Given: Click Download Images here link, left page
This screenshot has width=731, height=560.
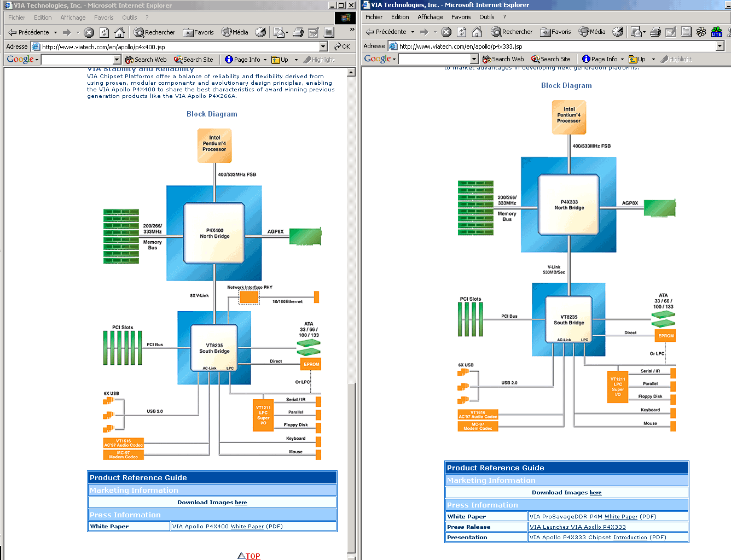Looking at the screenshot, I should point(241,503).
